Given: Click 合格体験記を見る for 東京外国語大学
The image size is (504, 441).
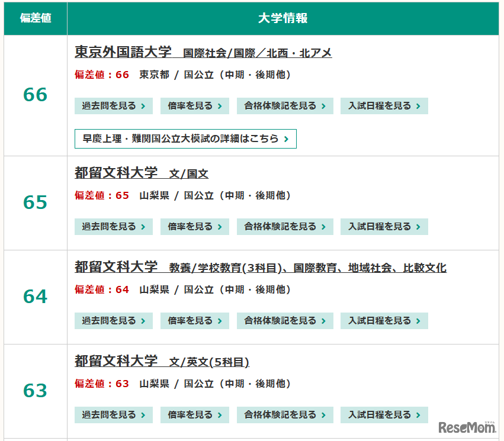Looking at the screenshot, I should point(285,106).
